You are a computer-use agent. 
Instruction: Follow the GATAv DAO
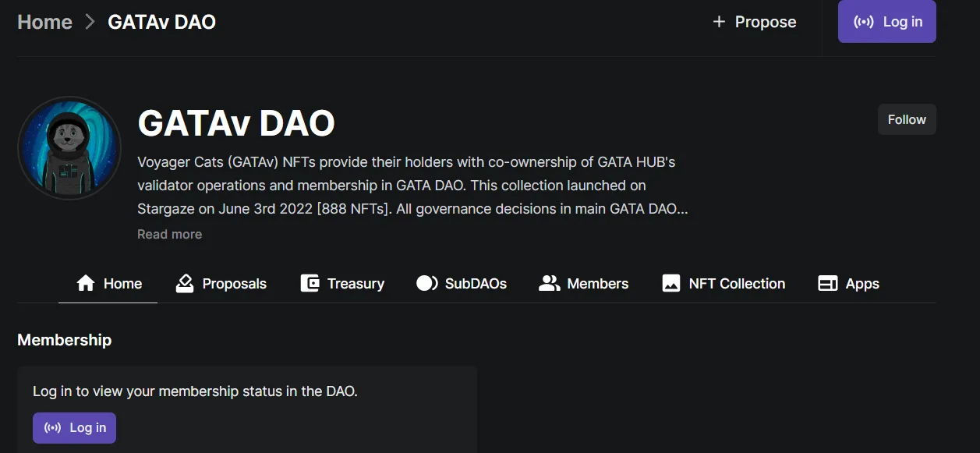coord(907,119)
